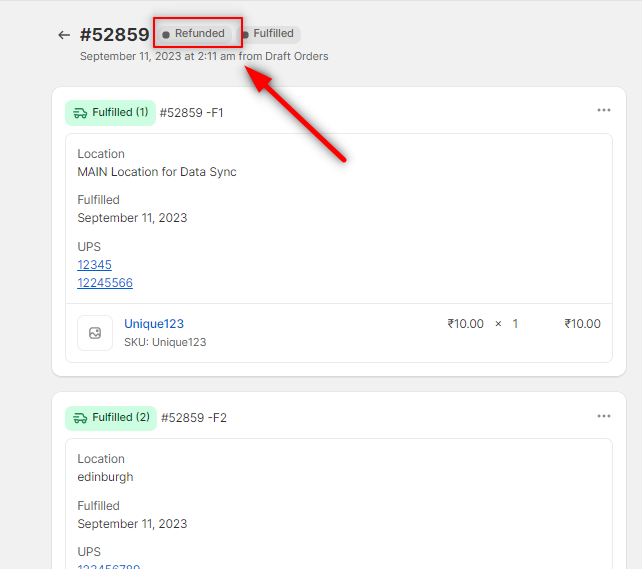Click the quantity 1 for Unique123
642x569 pixels.
(515, 324)
